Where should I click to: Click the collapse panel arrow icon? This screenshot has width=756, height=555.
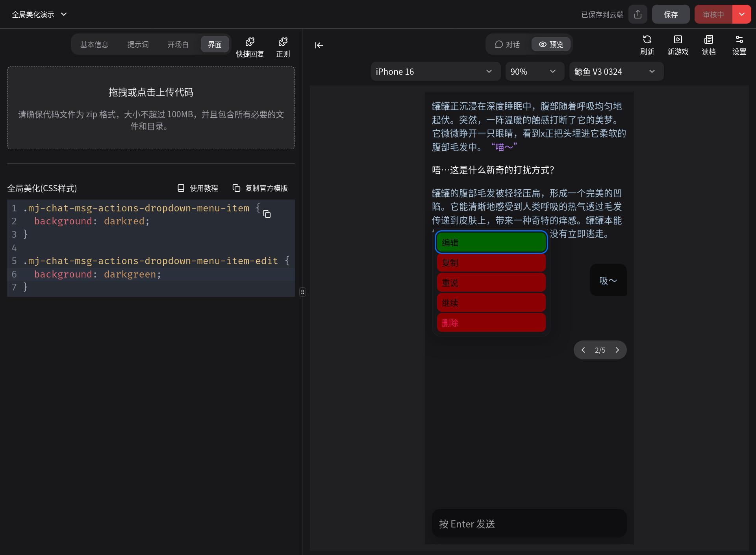click(319, 45)
